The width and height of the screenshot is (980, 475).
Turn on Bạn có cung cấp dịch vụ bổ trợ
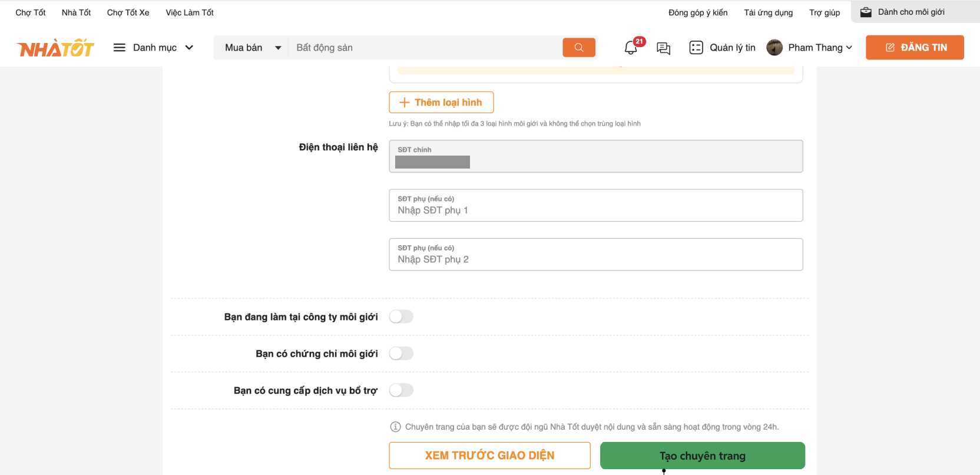point(401,390)
